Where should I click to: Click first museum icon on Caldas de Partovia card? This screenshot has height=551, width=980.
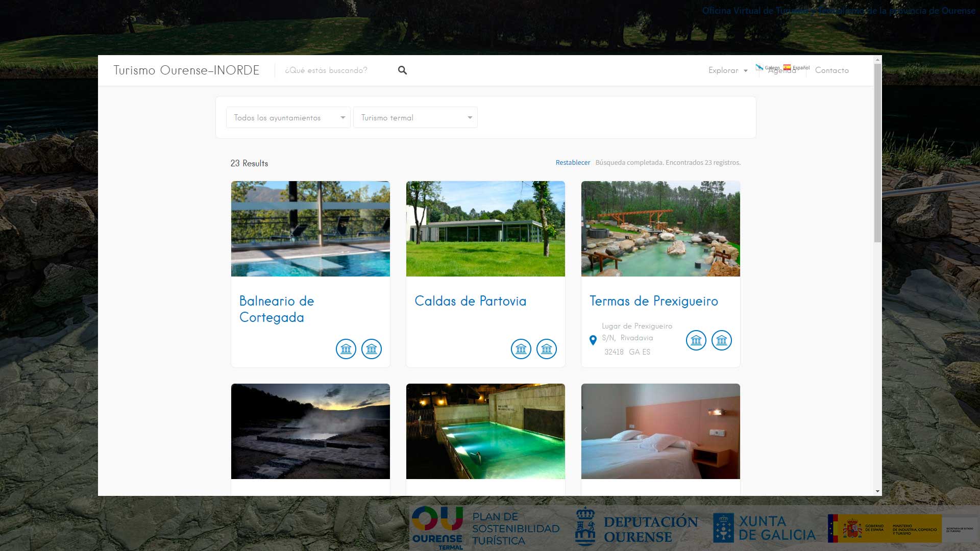point(521,349)
